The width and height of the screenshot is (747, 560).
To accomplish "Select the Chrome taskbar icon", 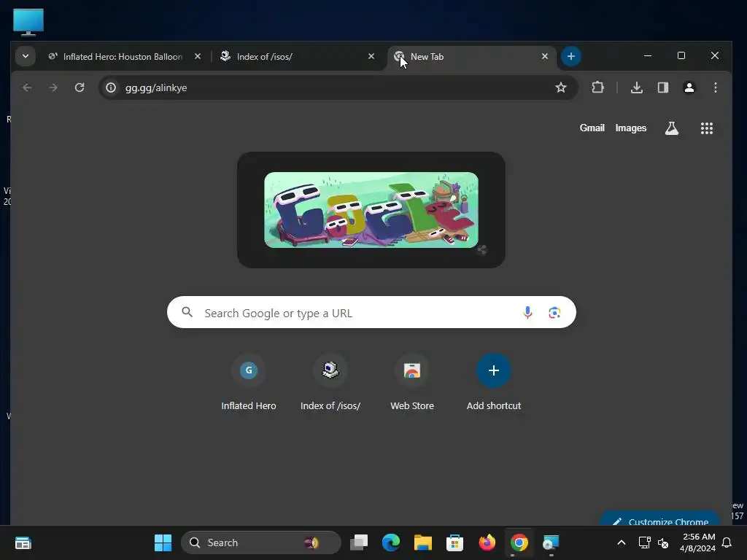I will (x=519, y=542).
